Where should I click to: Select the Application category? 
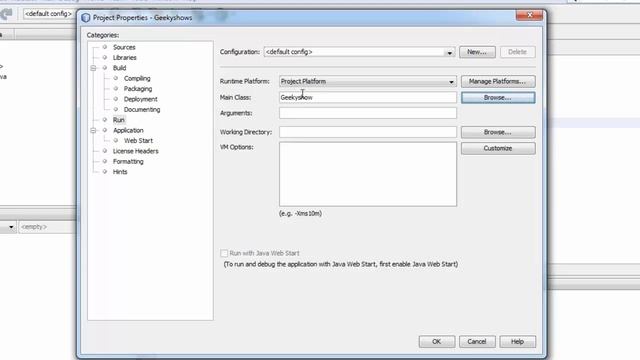point(128,130)
